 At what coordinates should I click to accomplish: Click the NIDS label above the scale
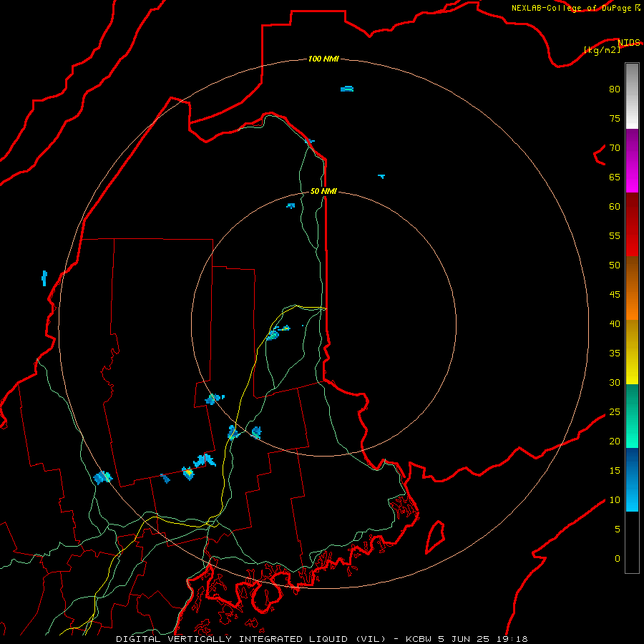point(629,42)
